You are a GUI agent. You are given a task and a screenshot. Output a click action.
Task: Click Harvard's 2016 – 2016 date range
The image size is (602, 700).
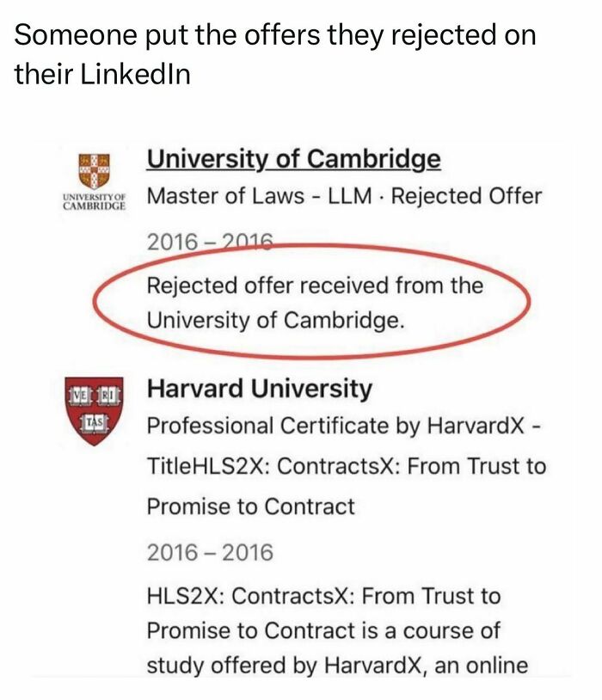click(x=210, y=553)
